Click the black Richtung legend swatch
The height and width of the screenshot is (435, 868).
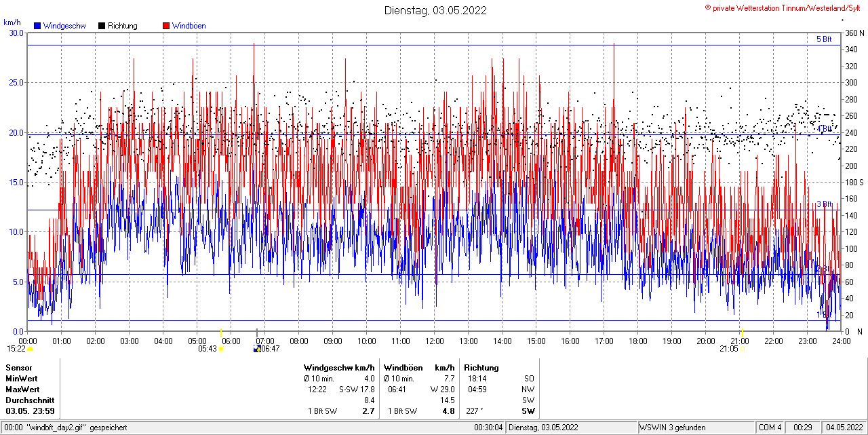(x=102, y=26)
